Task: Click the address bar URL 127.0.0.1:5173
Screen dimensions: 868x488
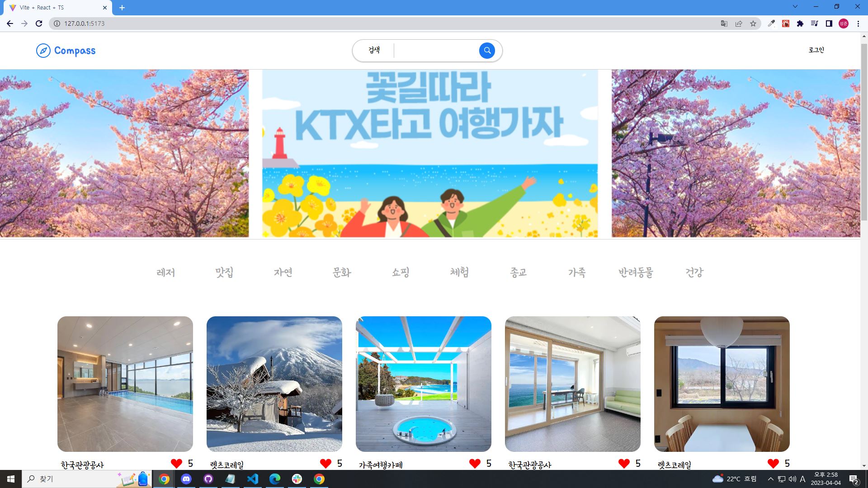Action: click(x=84, y=23)
